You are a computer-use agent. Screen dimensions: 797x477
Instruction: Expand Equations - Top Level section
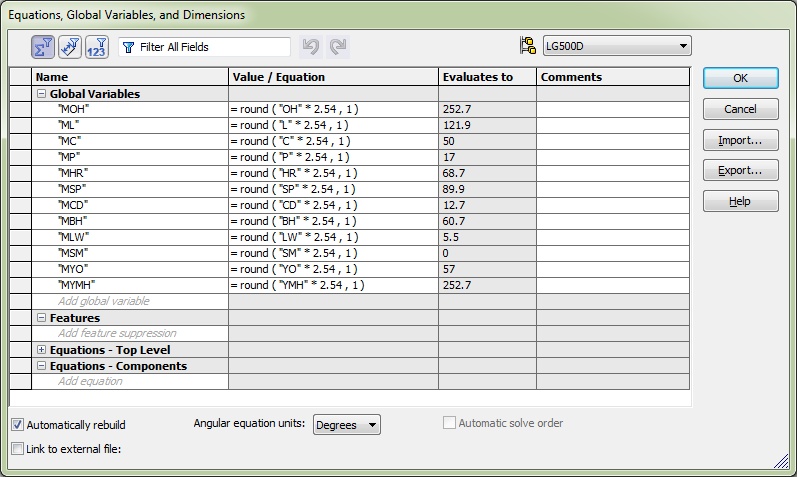[41, 350]
